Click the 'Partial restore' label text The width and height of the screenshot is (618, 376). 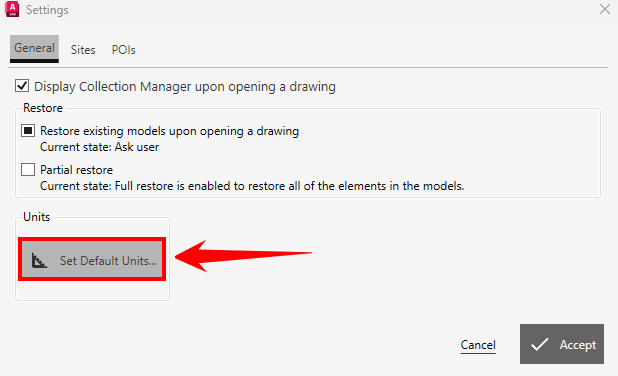(x=76, y=170)
